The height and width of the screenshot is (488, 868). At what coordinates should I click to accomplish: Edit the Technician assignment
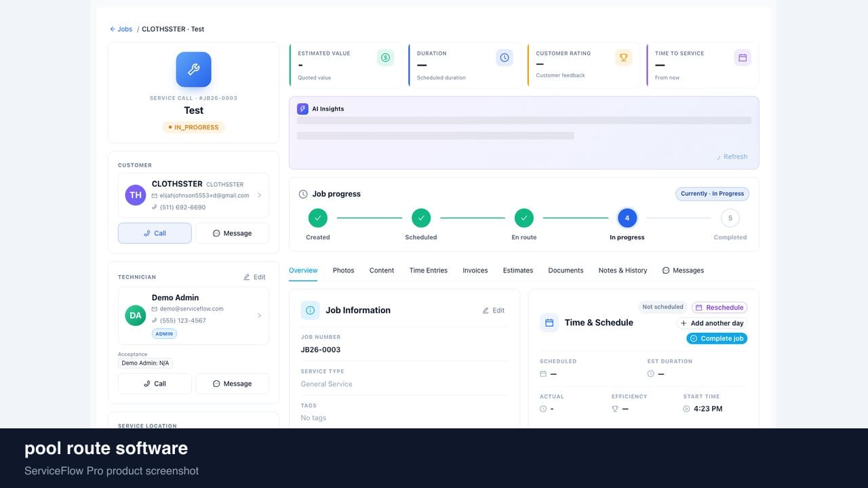tap(254, 277)
